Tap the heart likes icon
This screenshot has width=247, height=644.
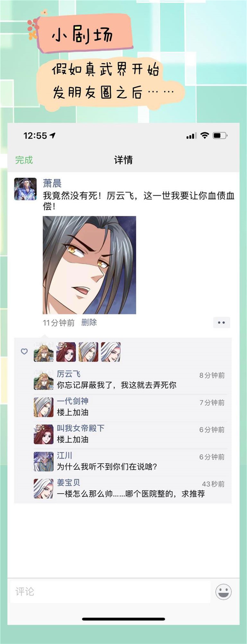tap(24, 351)
